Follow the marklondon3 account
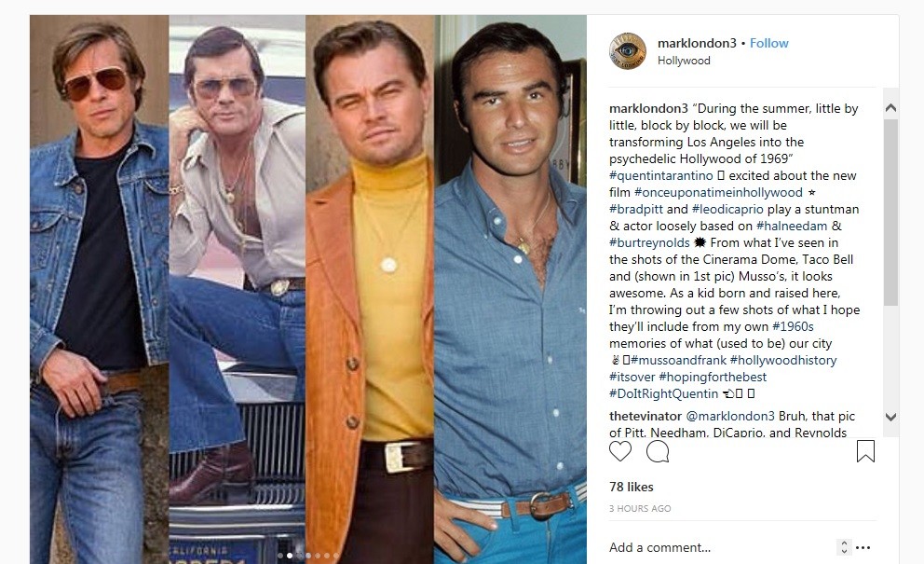Viewport: 924px width, 564px height. click(x=769, y=43)
